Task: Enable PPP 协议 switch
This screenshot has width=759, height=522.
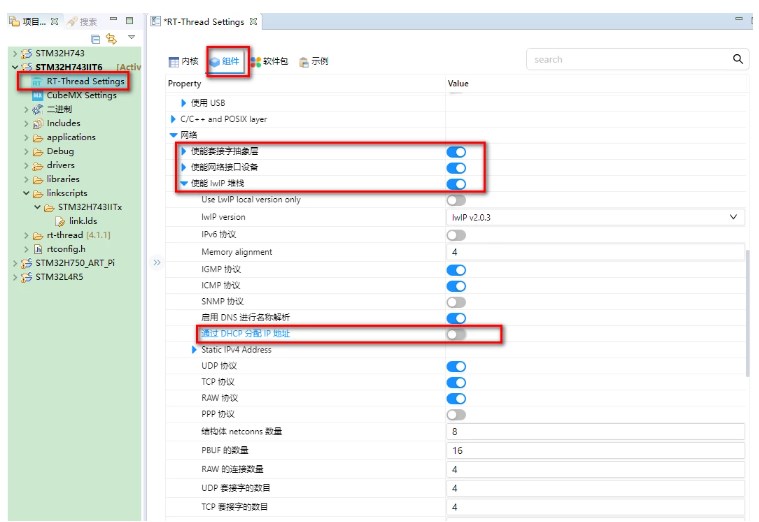Action: 456,415
